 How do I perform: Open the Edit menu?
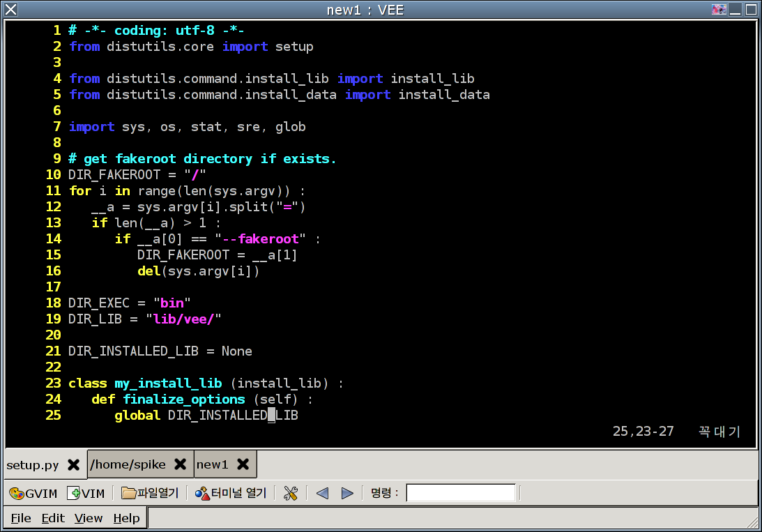click(53, 518)
